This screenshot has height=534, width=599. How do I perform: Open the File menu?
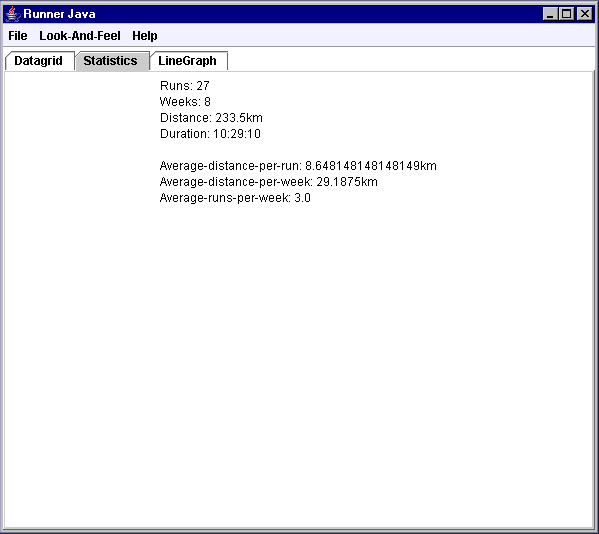tap(18, 36)
